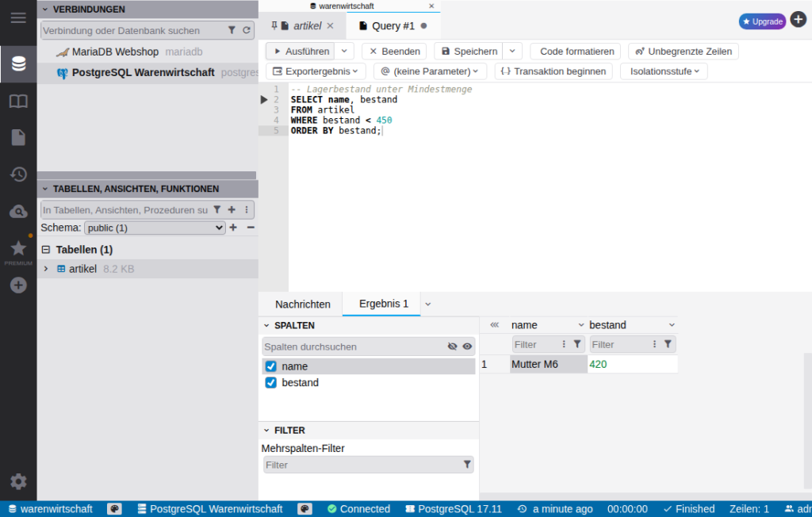Collapse columns panel with double chevron
This screenshot has width=812, height=517.
pos(495,325)
